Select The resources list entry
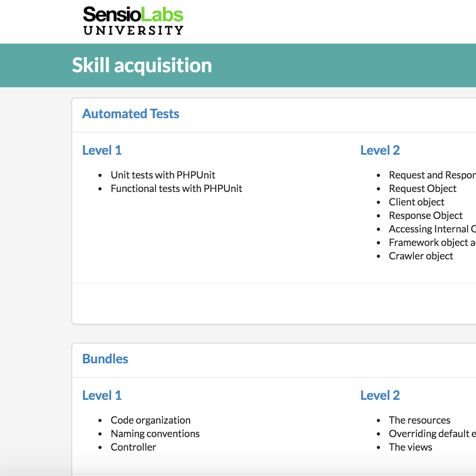 point(419,420)
